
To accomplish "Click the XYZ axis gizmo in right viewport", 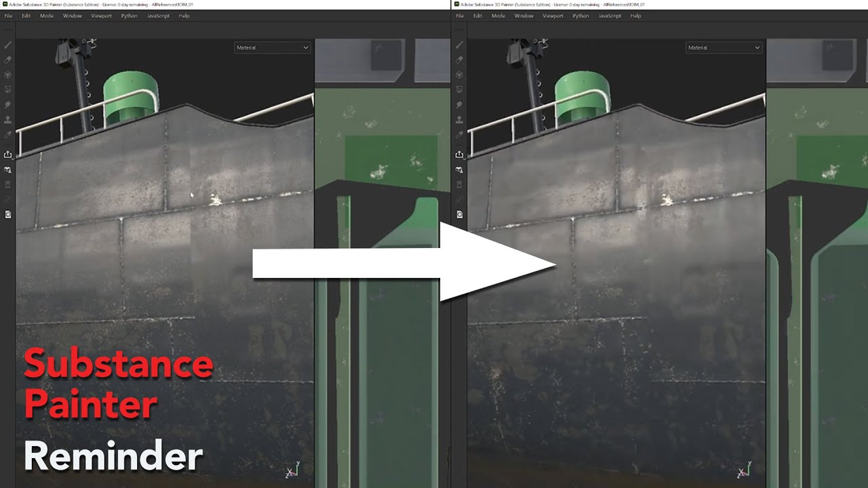I will pos(744,470).
